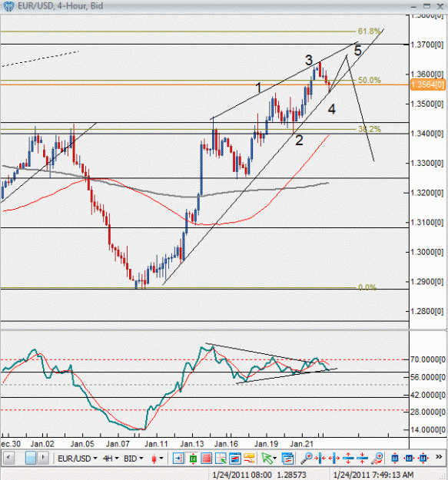
Task: Click the 1.3700 price axis label
Action: pos(426,45)
